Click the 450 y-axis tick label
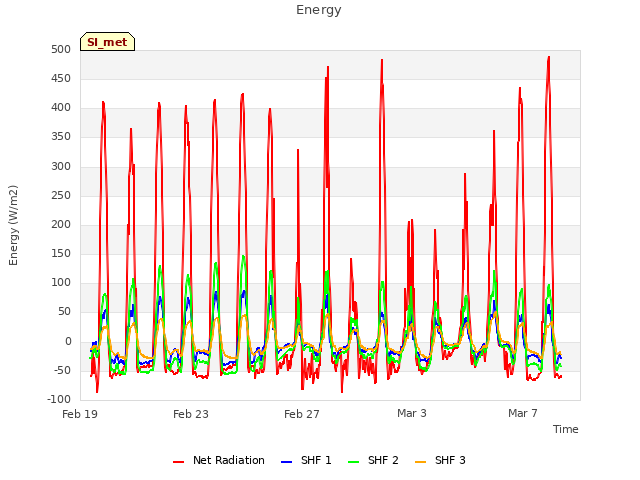The image size is (640, 480). (x=61, y=79)
